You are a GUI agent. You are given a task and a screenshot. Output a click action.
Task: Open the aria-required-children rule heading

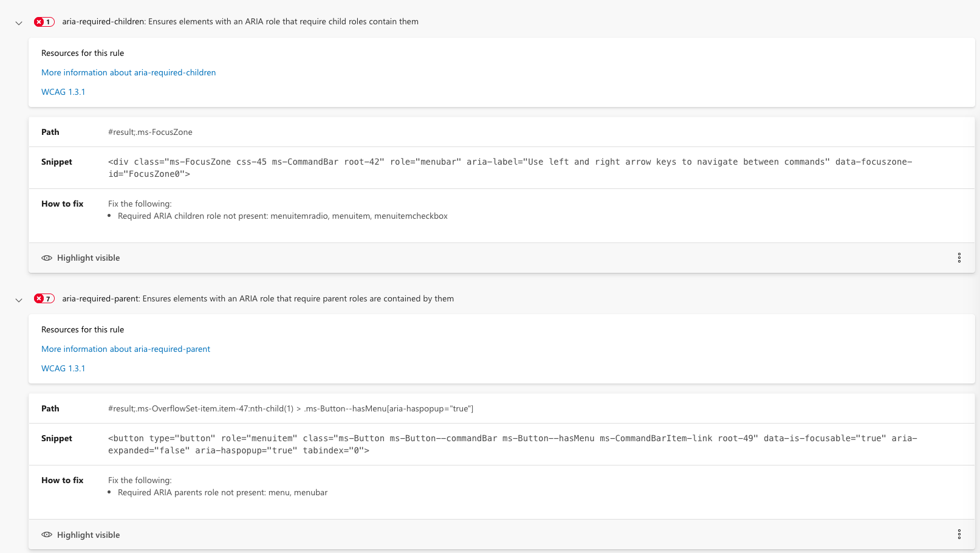click(240, 21)
